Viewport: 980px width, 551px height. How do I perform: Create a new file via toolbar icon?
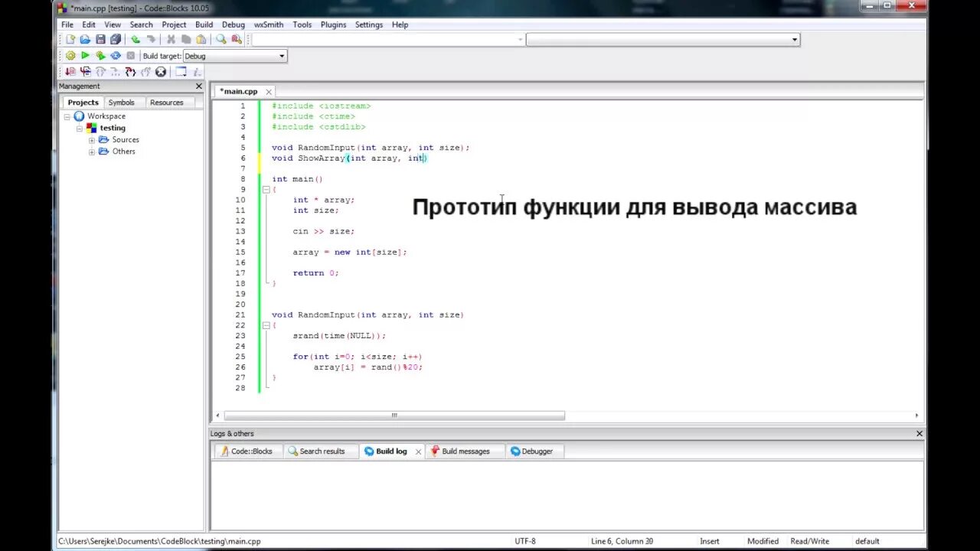coord(70,39)
